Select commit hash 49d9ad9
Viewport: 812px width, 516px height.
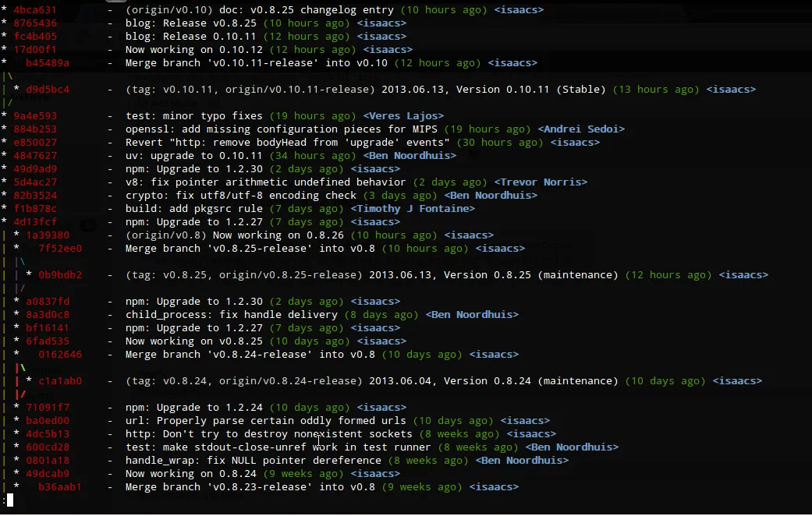[35, 169]
